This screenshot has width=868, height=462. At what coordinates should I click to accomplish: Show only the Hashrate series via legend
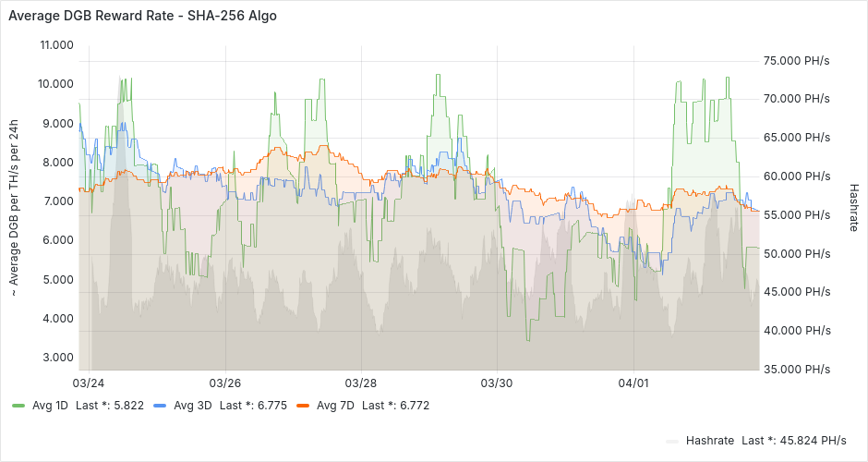[x=707, y=441]
